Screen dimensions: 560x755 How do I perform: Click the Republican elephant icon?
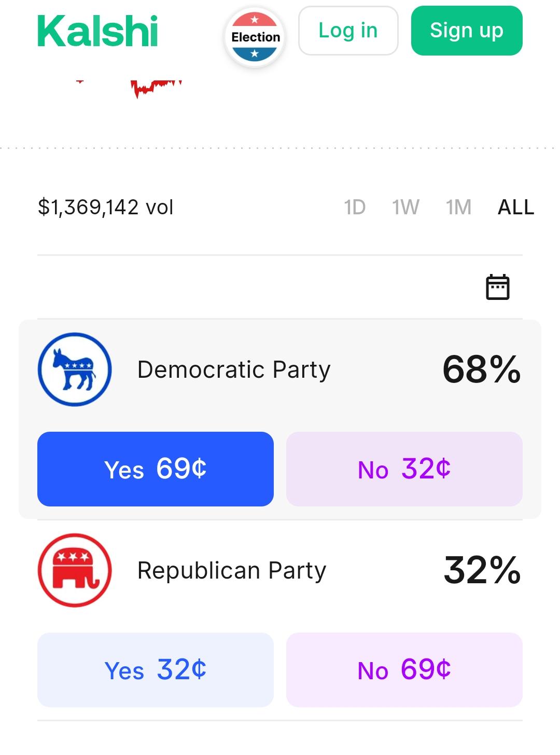point(75,570)
